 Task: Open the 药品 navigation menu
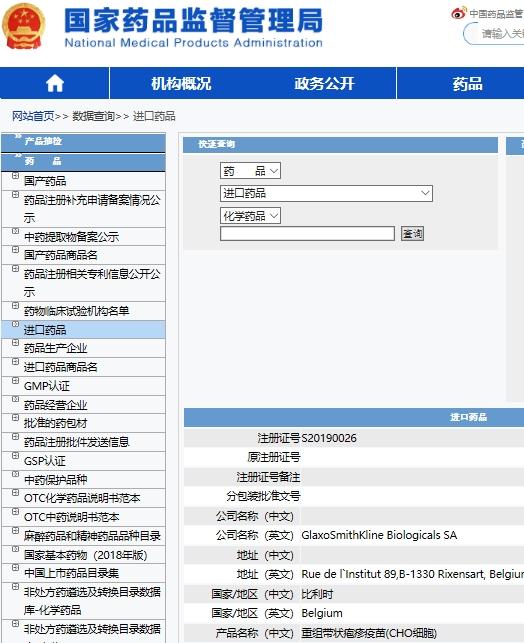pyautogui.click(x=467, y=84)
